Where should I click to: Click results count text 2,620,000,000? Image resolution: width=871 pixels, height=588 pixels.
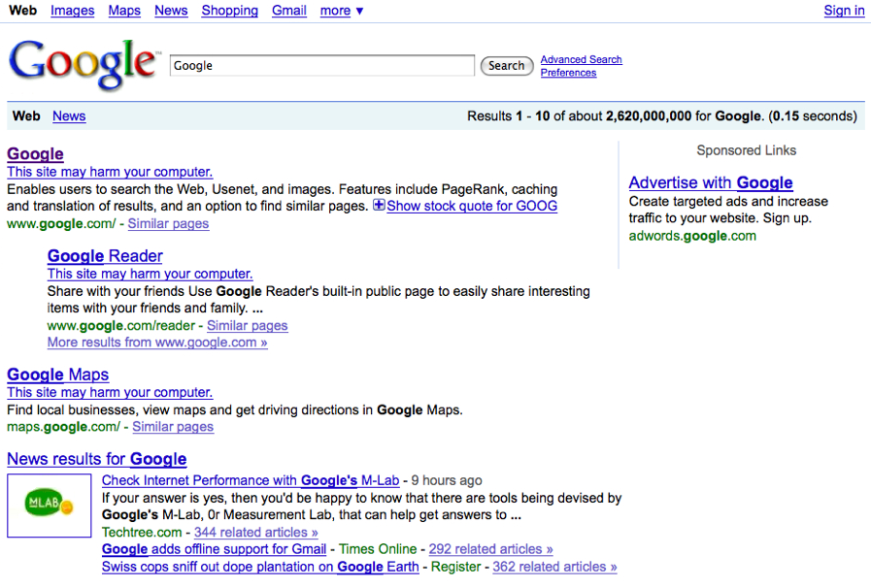point(649,116)
